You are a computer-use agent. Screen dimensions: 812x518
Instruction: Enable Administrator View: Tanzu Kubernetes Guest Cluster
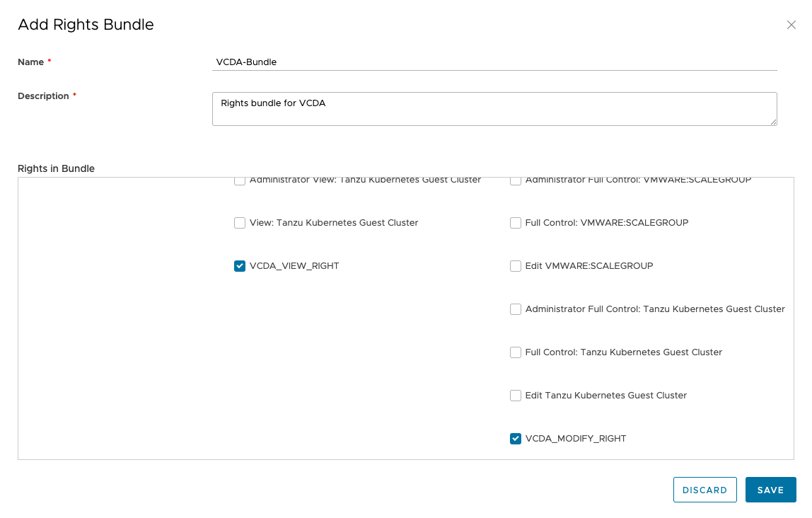point(240,181)
